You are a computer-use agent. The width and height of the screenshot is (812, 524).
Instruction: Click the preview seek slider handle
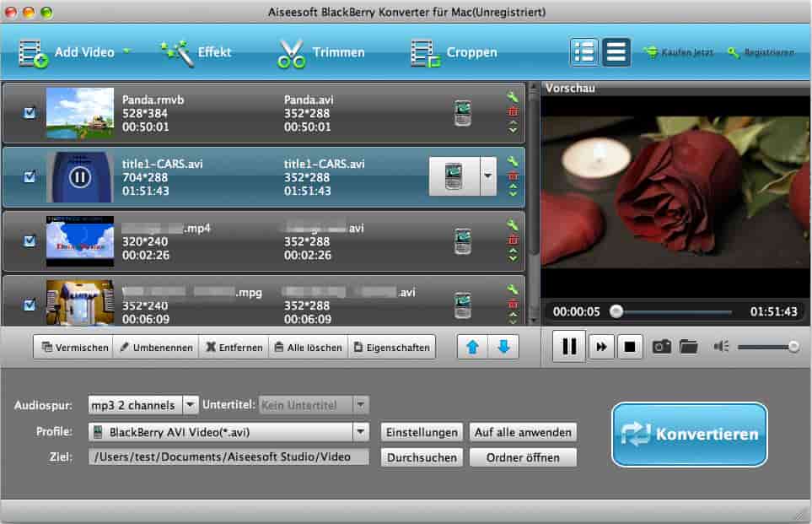[616, 311]
